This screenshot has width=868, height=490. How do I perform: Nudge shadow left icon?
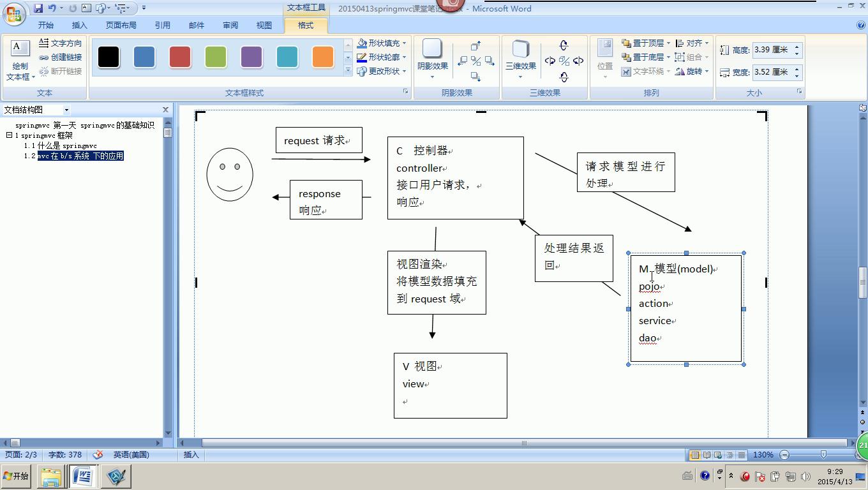pyautogui.click(x=463, y=61)
